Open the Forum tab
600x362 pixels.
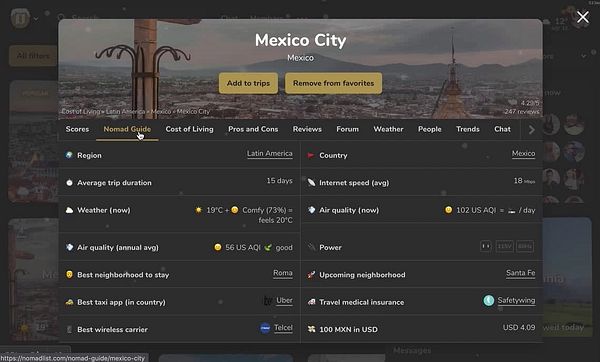tap(347, 129)
